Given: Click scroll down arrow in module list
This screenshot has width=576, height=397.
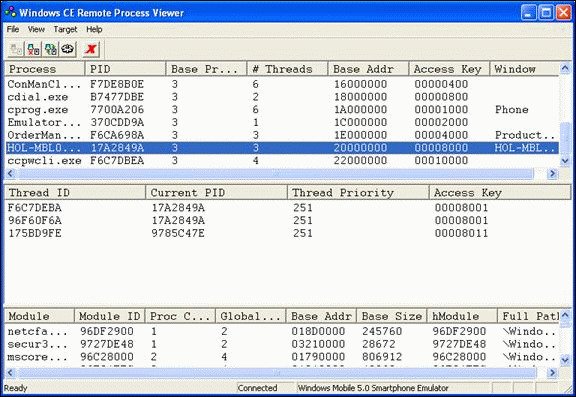Looking at the screenshot, I should (565, 360).
